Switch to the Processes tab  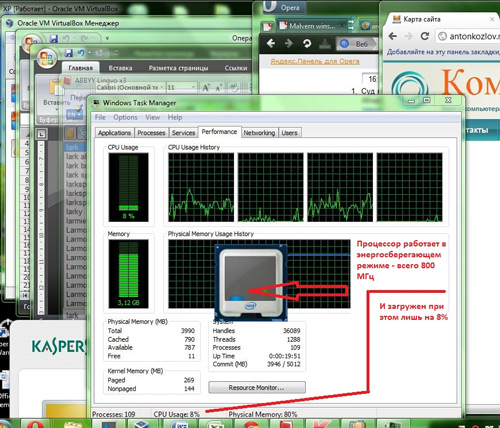(x=151, y=133)
